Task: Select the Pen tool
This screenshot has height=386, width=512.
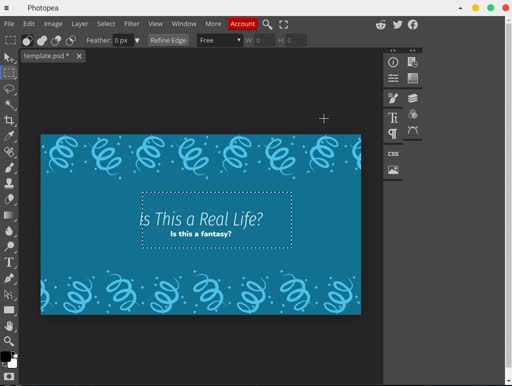Action: [9, 278]
